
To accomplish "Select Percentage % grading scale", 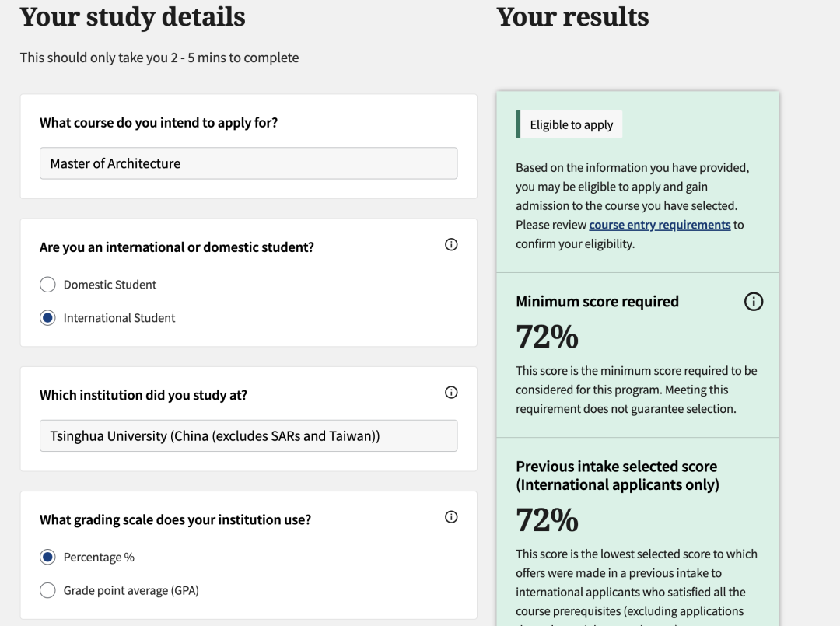I will click(x=47, y=558).
